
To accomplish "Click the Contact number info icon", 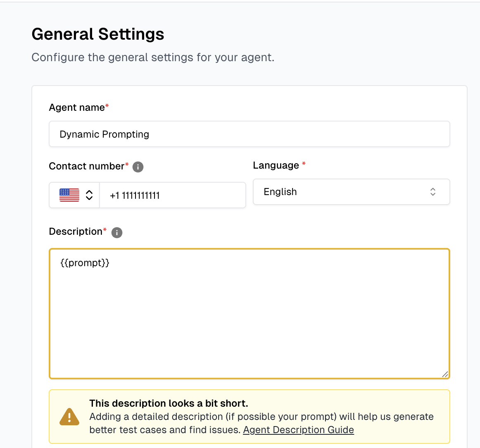I will point(138,167).
